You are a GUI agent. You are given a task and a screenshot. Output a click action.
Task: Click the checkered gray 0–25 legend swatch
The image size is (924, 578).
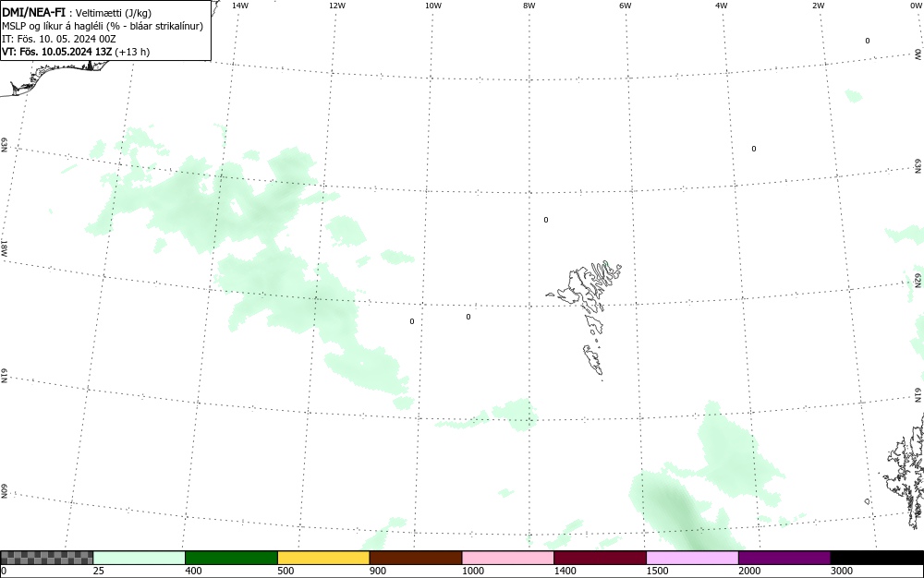click(46, 558)
